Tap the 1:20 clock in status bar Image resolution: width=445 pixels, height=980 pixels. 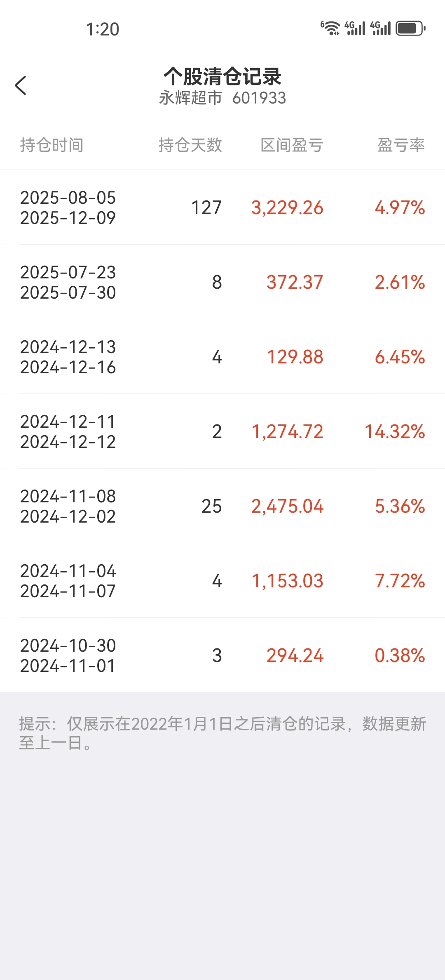[102, 29]
